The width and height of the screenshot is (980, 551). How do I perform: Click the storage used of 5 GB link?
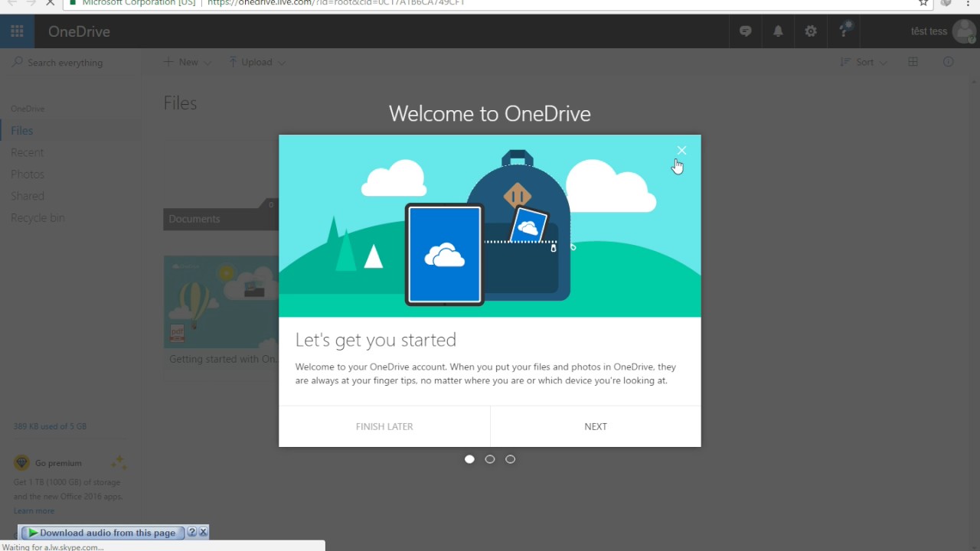[50, 426]
